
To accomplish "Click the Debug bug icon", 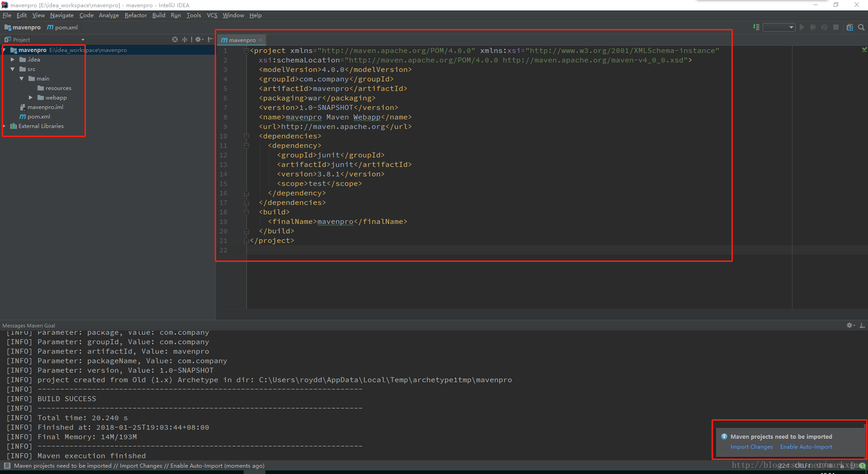I will [813, 27].
